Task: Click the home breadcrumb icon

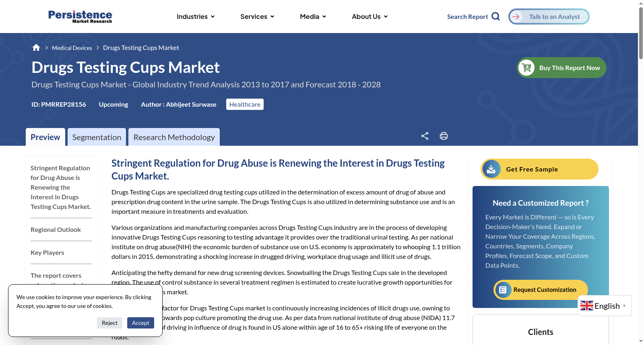Action: 36,48
